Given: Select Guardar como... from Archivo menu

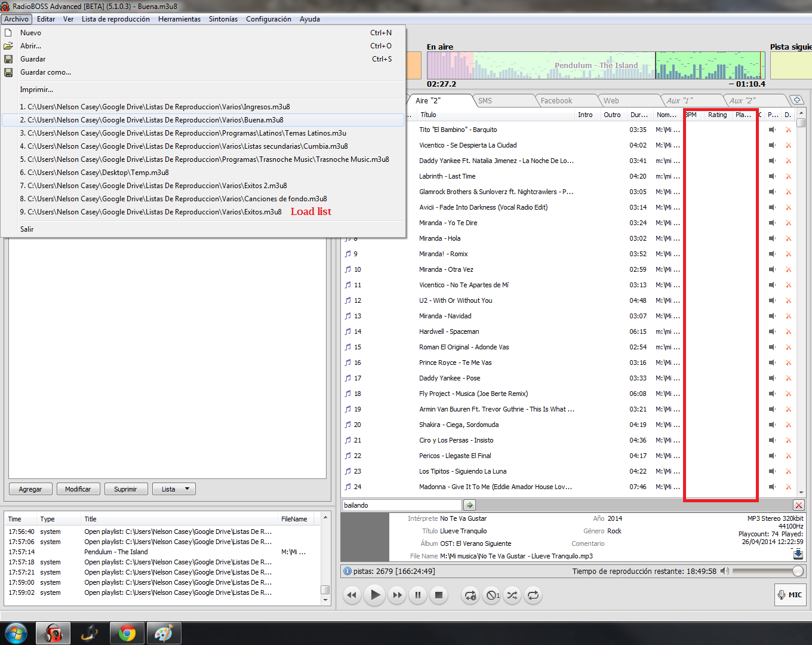Looking at the screenshot, I should (x=203, y=72).
